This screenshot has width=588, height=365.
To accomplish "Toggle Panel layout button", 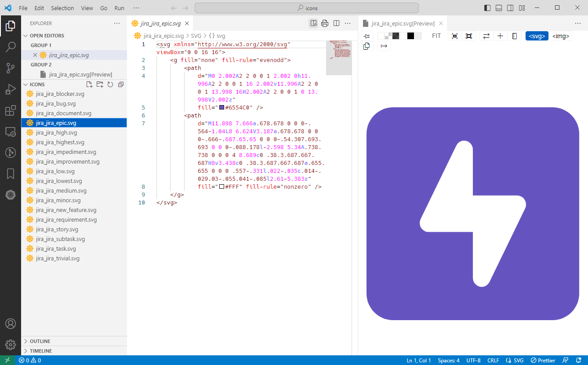I will pyautogui.click(x=499, y=8).
